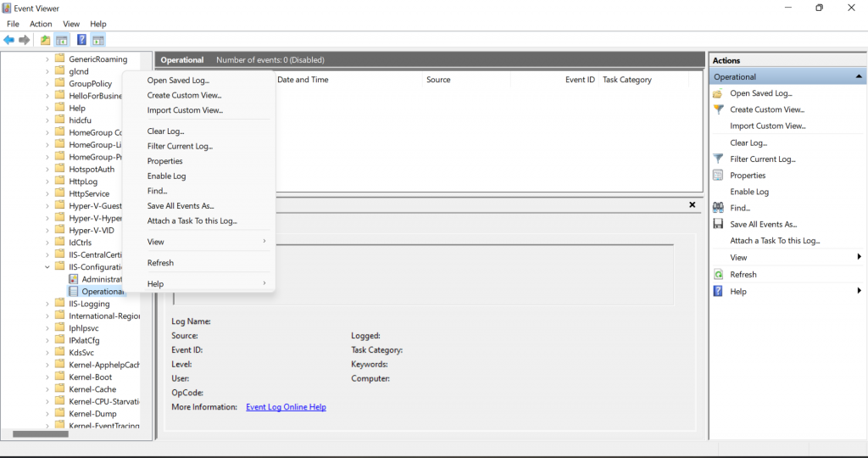868x458 pixels.
Task: Expand the GroupPolicy tree node
Action: click(x=47, y=84)
